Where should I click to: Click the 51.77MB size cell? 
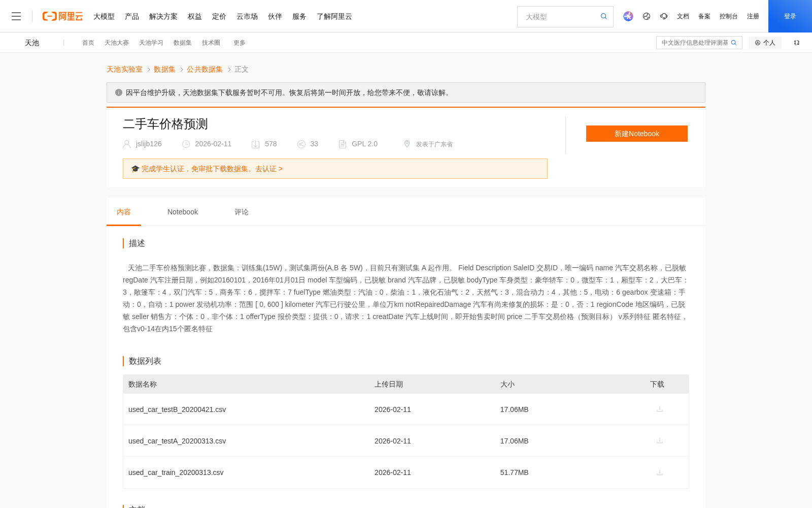(514, 472)
